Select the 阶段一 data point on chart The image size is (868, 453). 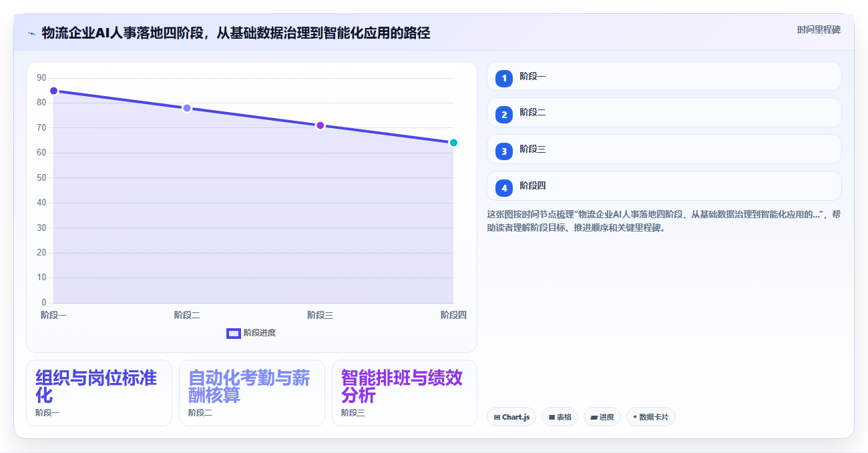pos(54,91)
